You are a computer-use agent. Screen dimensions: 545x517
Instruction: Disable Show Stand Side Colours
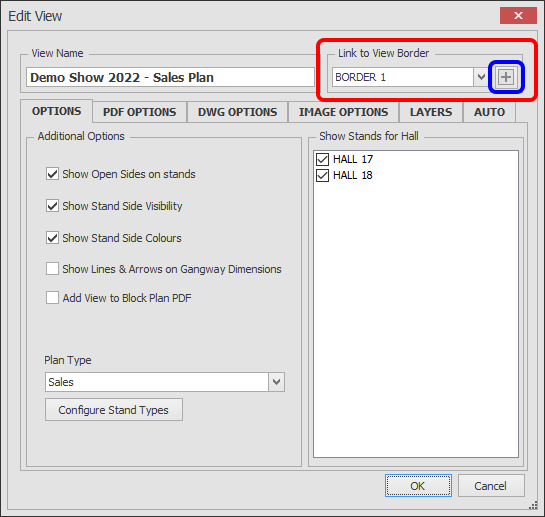(52, 238)
